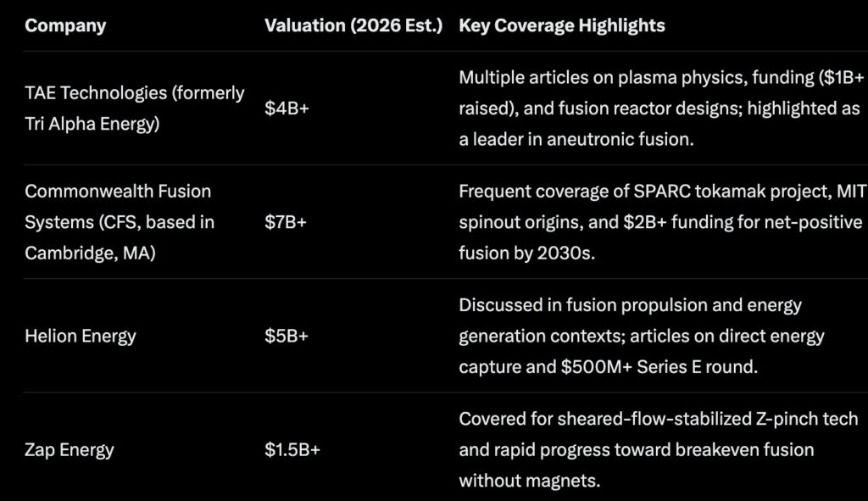
Task: Click the $1.5B+ valuation cell
Action: pos(292,449)
